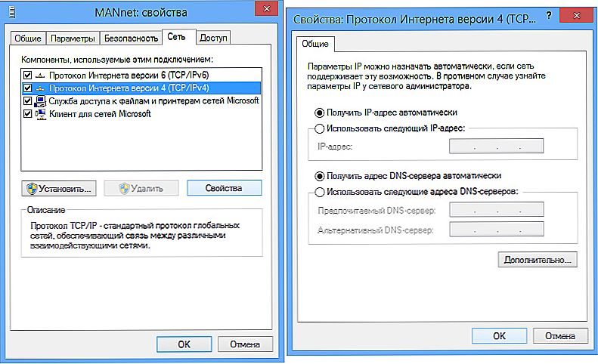598x364 pixels.
Task: Click the Предпочитаемый DNS-сервер field
Action: pyautogui.click(x=496, y=210)
